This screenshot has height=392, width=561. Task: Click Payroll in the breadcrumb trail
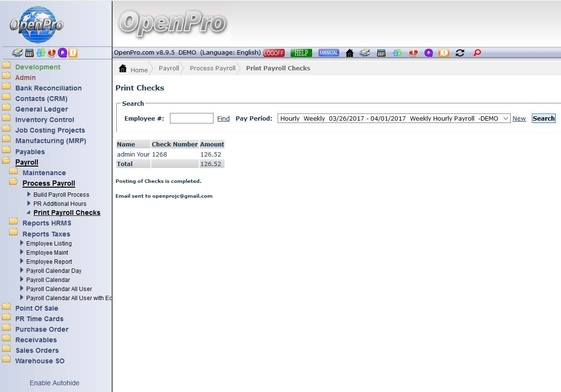point(168,68)
